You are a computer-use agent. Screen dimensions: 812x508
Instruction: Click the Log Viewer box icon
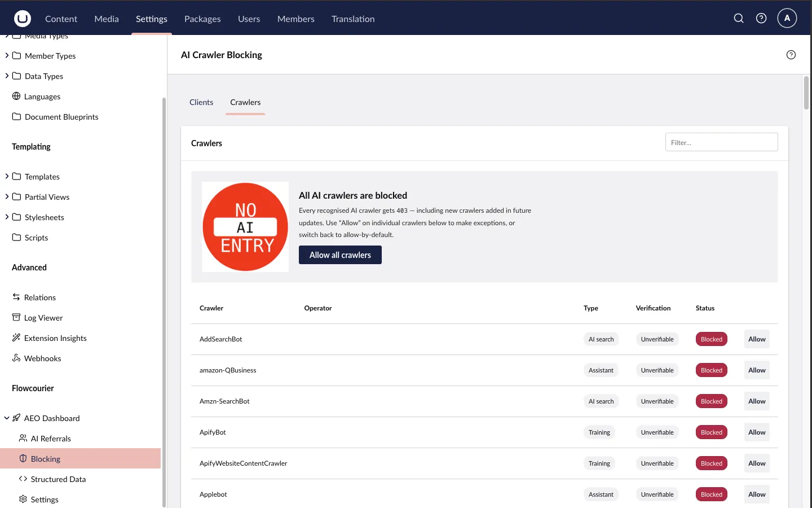click(16, 317)
